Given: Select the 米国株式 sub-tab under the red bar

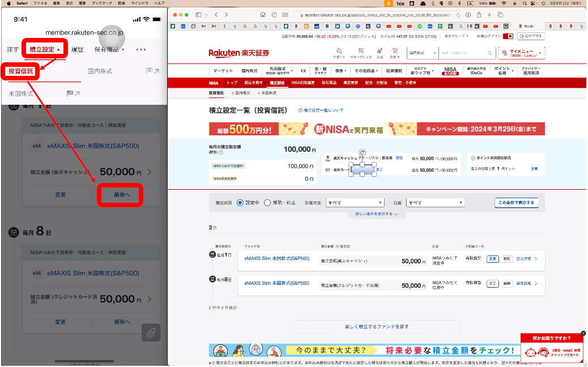Looking at the screenshot, I should (269, 92).
